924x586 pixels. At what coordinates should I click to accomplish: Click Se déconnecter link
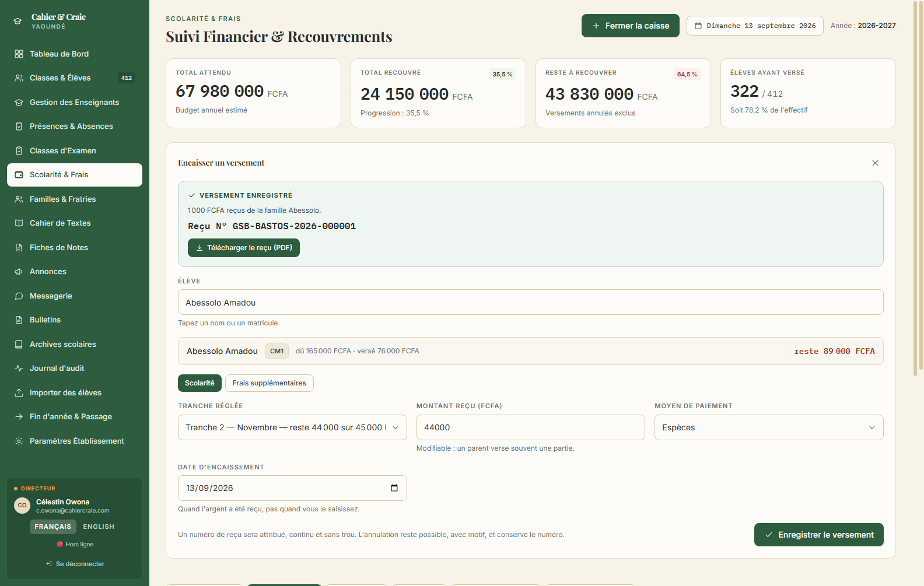[75, 564]
